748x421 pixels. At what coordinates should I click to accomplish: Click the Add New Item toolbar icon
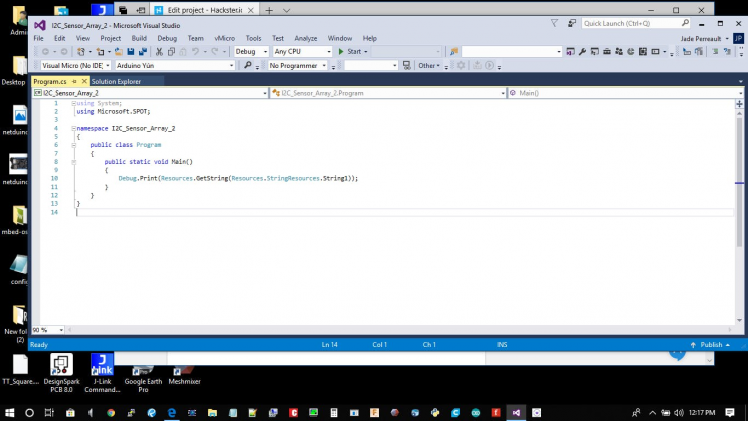pos(100,51)
